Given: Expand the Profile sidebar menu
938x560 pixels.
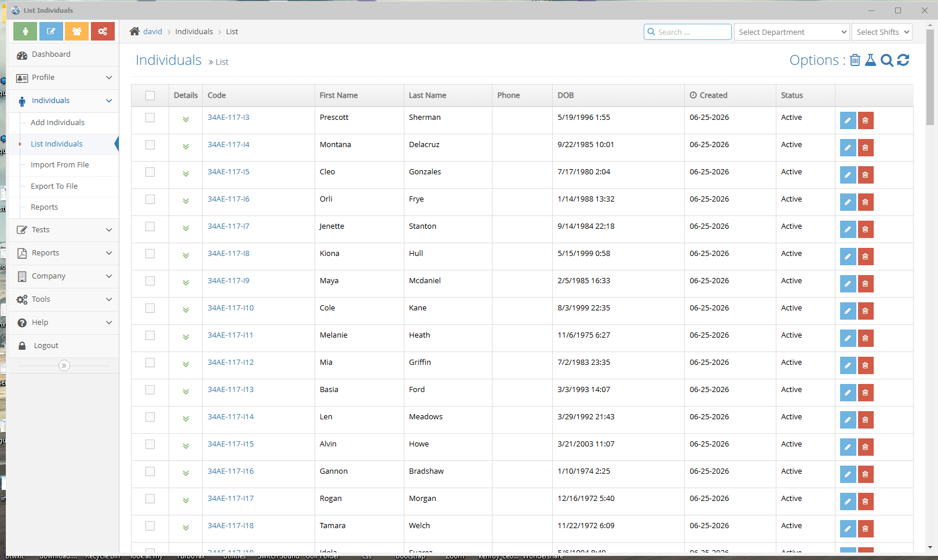Looking at the screenshot, I should (x=64, y=78).
